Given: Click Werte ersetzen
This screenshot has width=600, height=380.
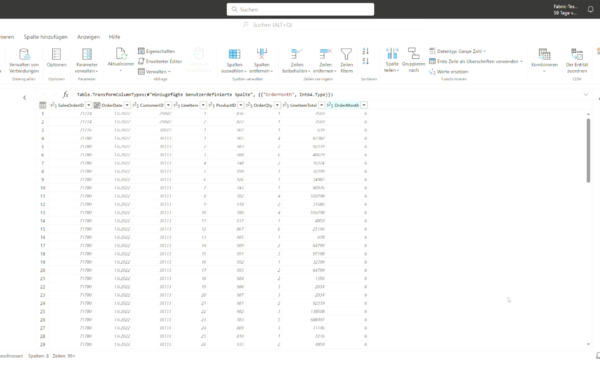Looking at the screenshot, I should click(x=448, y=72).
